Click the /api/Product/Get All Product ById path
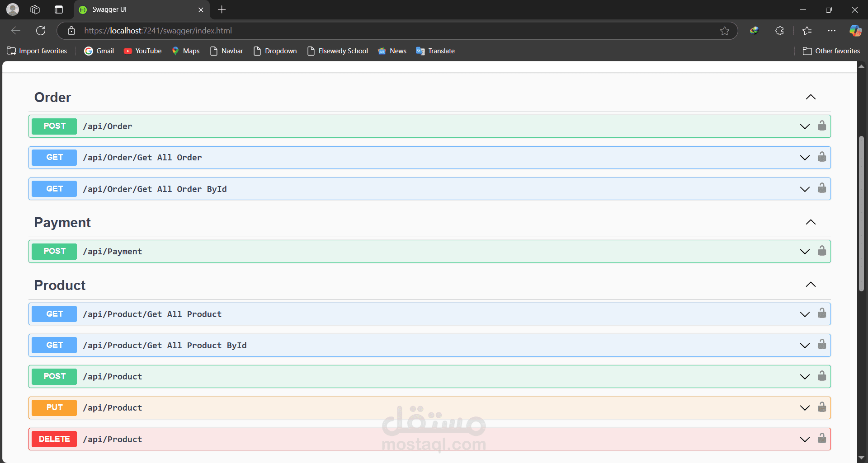Screen dimensions: 868x463 pyautogui.click(x=165, y=346)
